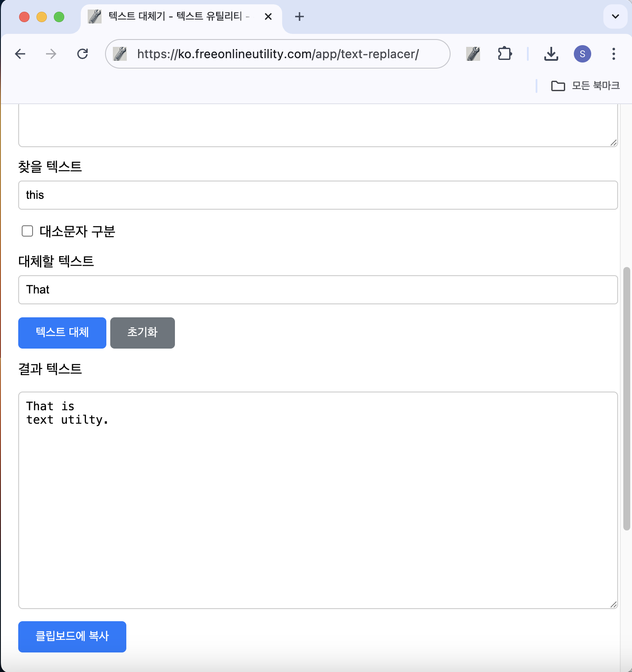Open a new tab with plus button
Screen dimensions: 632x672
click(x=299, y=16)
